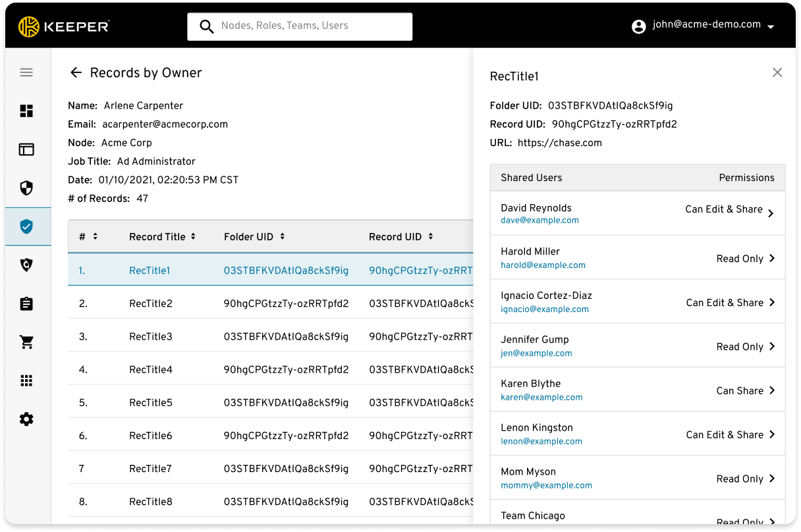The image size is (801, 532).
Task: Open the half-shaded shield security icon in the sidebar
Action: tap(26, 188)
